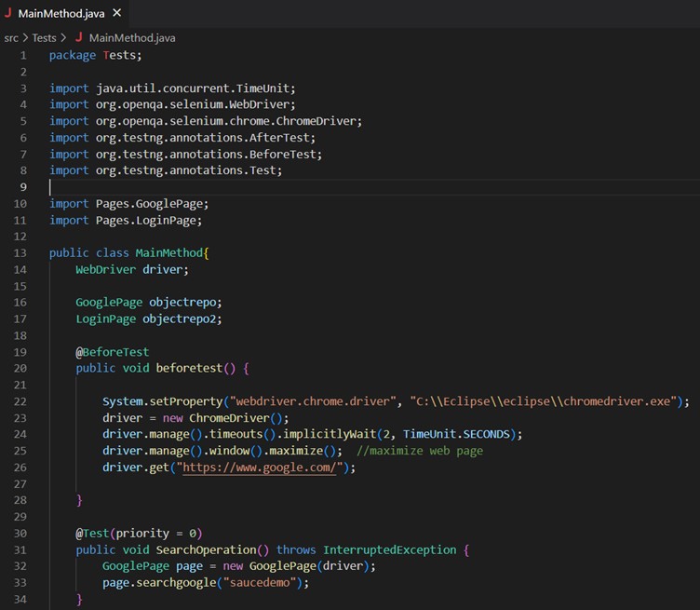This screenshot has width=700, height=610.
Task: Click 'org.testng.annotations.BeforeTest' import text
Action: [x=206, y=154]
